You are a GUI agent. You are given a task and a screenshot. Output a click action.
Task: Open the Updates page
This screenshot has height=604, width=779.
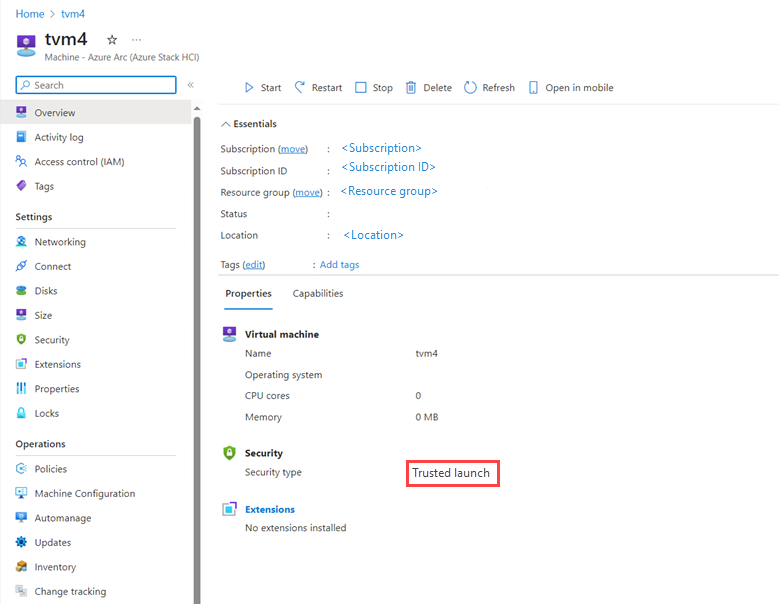(53, 542)
